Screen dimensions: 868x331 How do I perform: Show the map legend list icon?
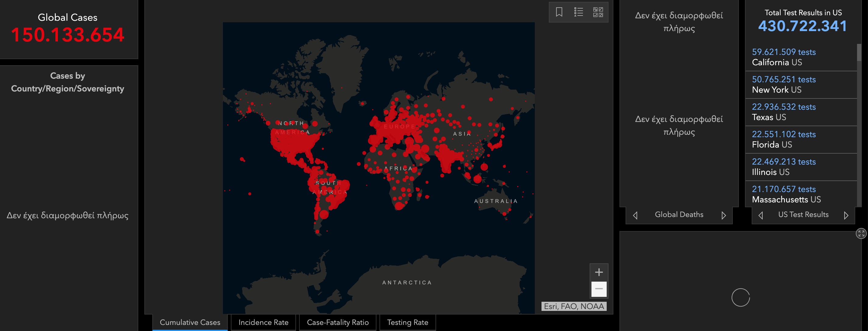(x=579, y=12)
